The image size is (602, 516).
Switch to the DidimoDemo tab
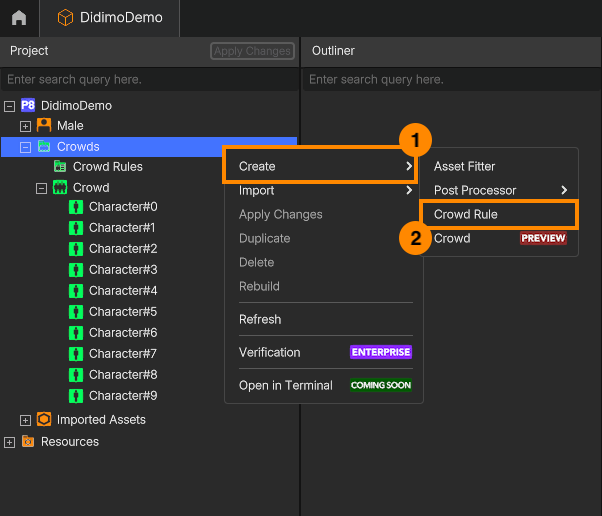coord(109,18)
